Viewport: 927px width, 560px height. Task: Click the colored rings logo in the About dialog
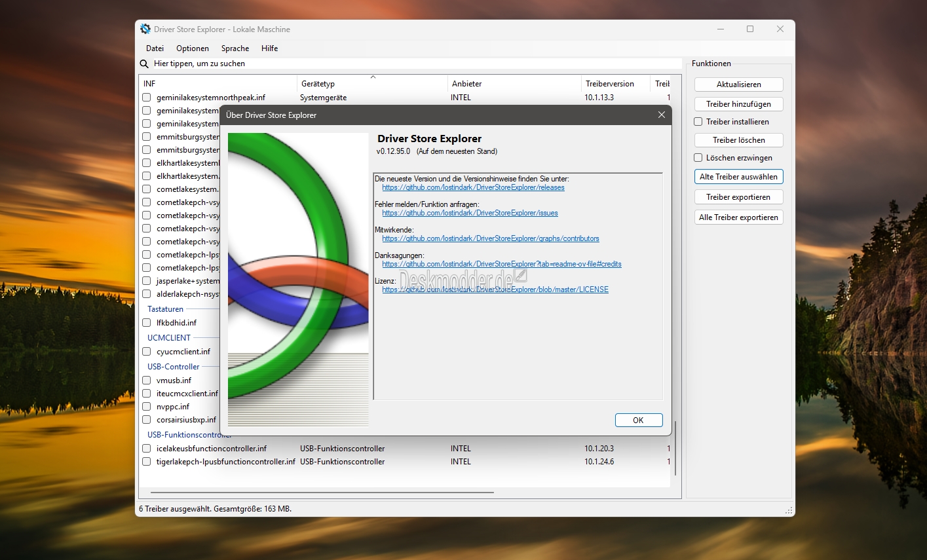298,280
